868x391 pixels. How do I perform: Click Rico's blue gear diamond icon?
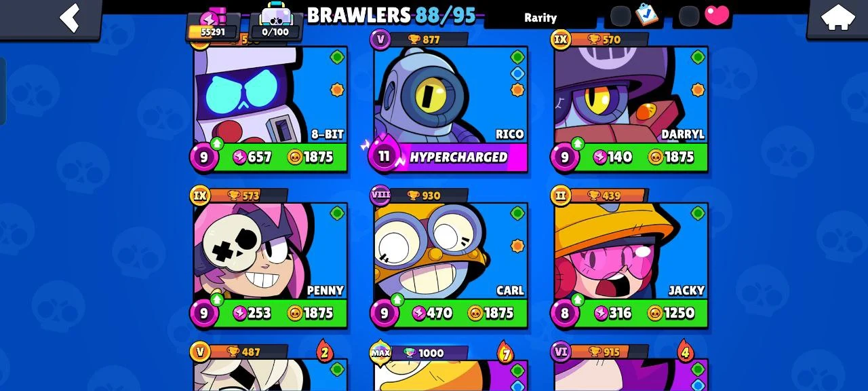[x=517, y=73]
